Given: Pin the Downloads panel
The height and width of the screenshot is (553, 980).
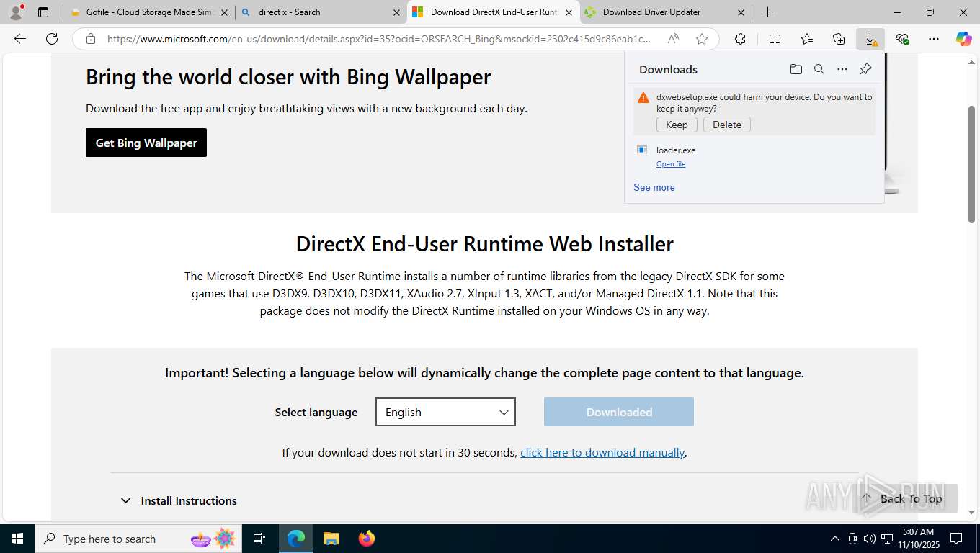Looking at the screenshot, I should (865, 69).
